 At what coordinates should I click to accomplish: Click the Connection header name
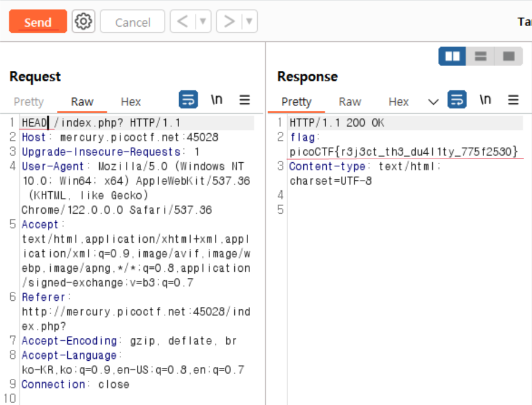tap(53, 384)
